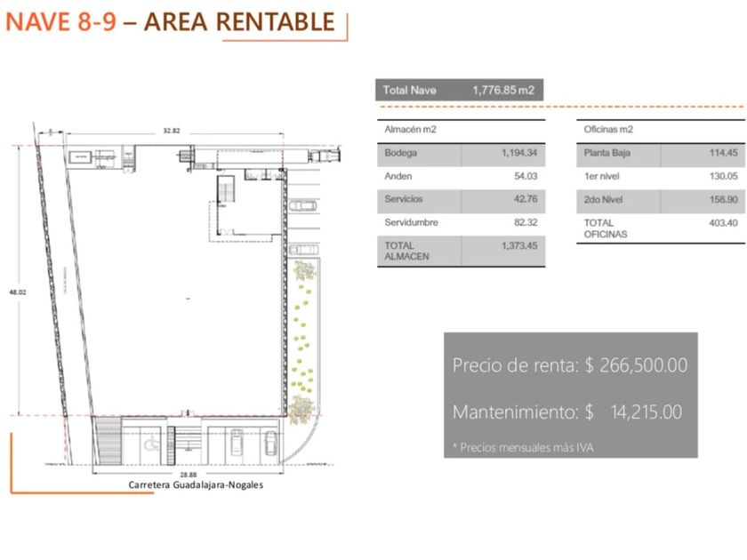
Task: Select the Precios mensuales más IVA note
Action: click(x=523, y=448)
